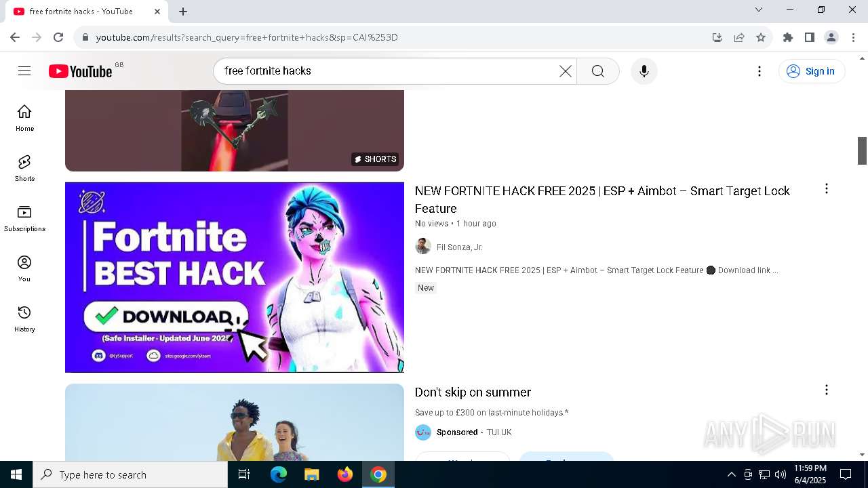Close the free fortnite hacks tab
This screenshot has width=868, height=488.
(157, 12)
